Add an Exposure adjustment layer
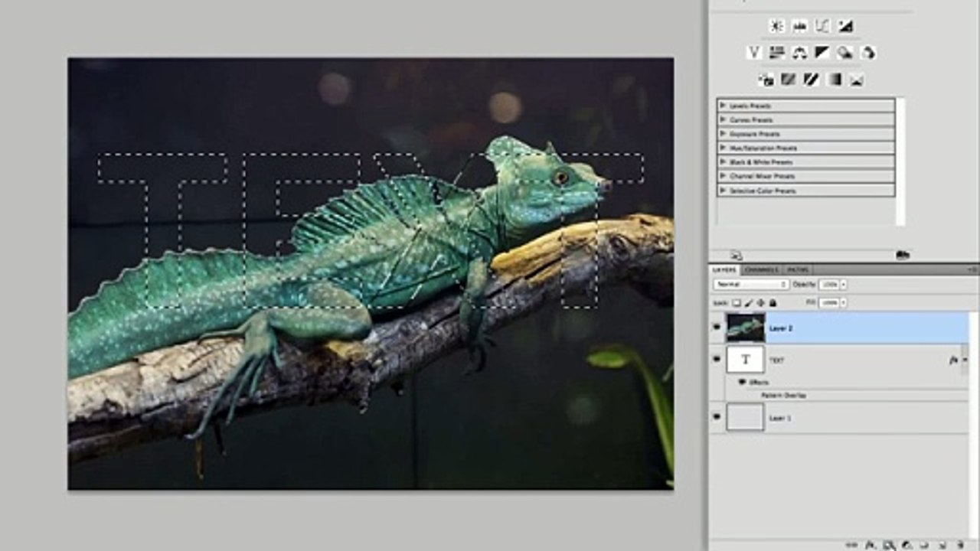The image size is (980, 551). pyautogui.click(x=845, y=26)
